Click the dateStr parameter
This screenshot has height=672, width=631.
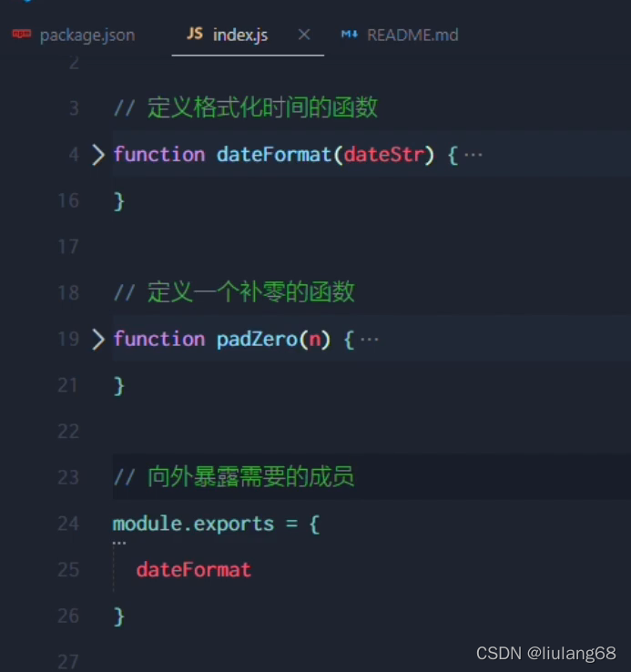point(384,154)
